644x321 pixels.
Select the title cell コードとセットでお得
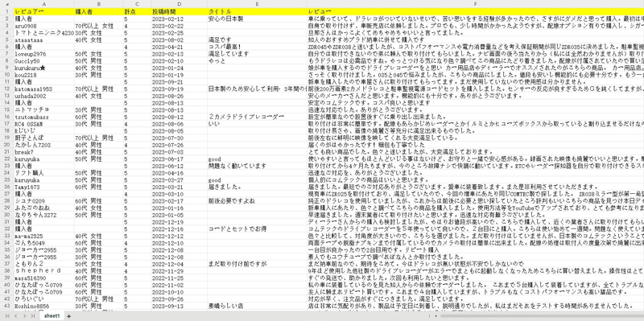[x=257, y=228]
